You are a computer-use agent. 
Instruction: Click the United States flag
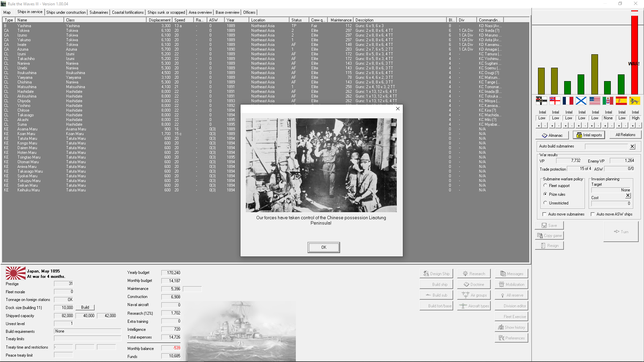point(595,101)
